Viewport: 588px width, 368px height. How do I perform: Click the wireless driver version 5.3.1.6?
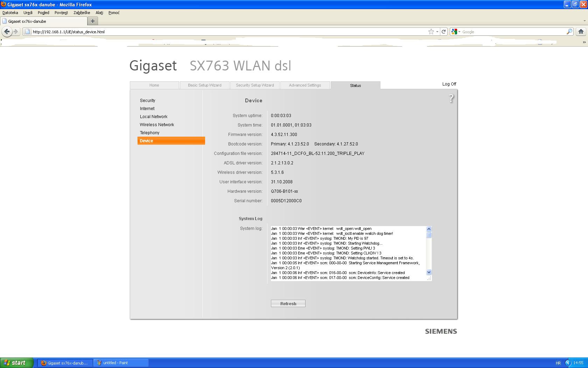(x=277, y=172)
